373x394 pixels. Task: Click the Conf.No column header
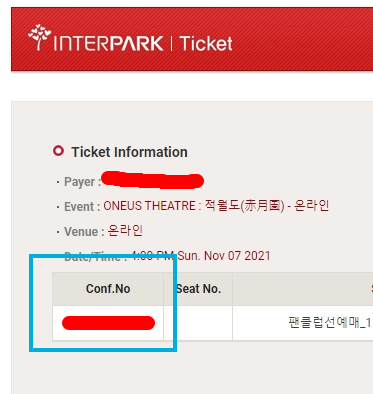[108, 289]
